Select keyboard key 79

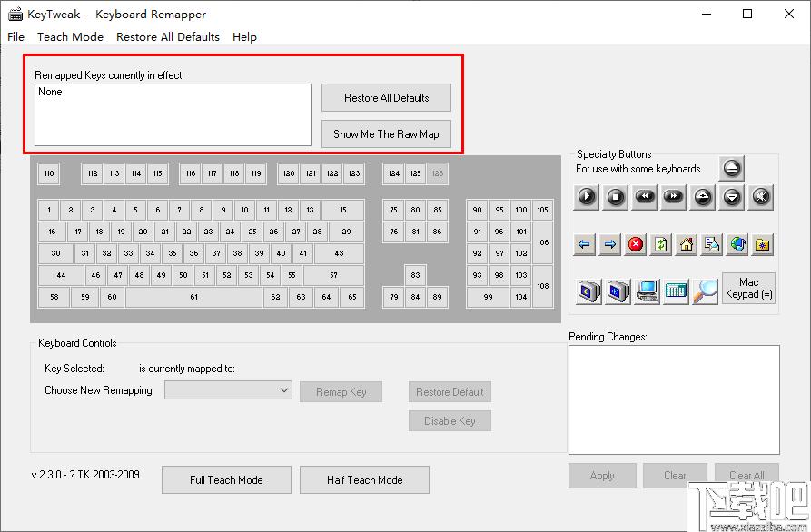[393, 297]
